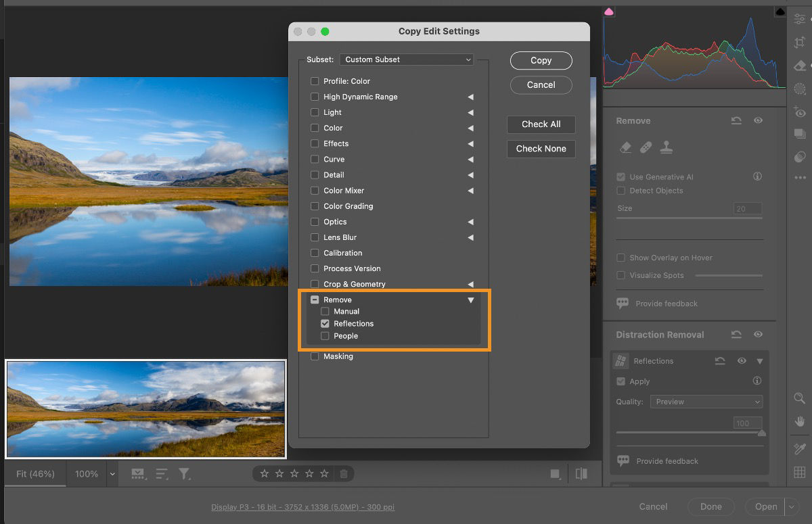Viewport: 812px width, 524px height.
Task: Uncheck Reflections in the Copy Edit Settings list
Action: tap(325, 323)
